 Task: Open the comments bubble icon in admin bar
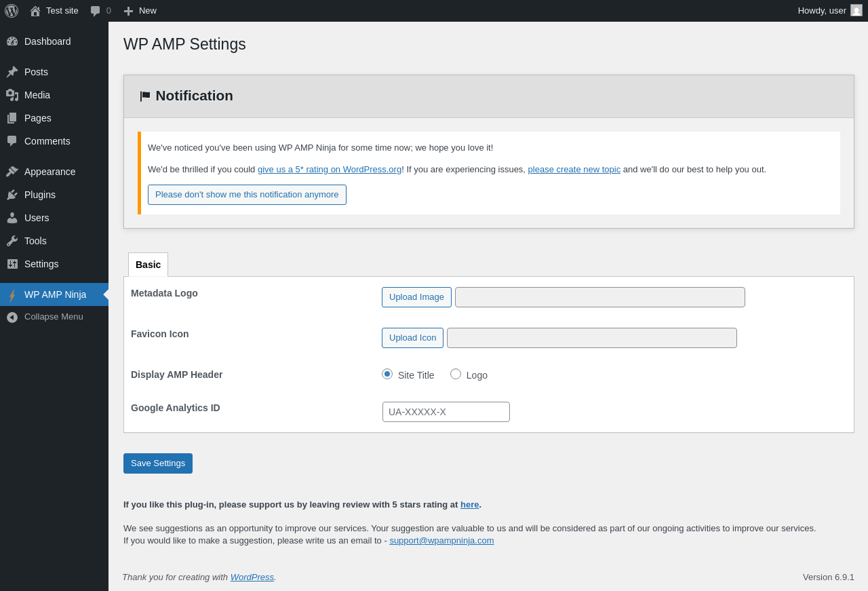pyautogui.click(x=96, y=11)
